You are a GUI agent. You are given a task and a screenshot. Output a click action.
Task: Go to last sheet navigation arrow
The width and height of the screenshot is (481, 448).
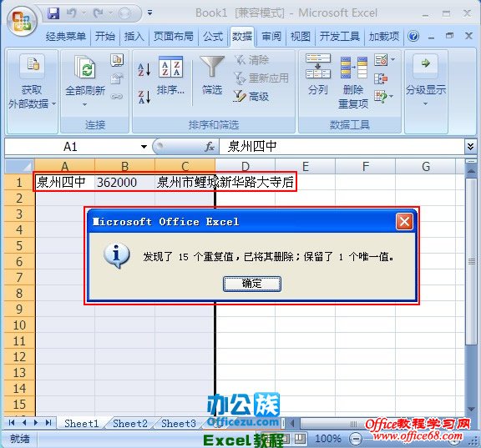tap(48, 423)
